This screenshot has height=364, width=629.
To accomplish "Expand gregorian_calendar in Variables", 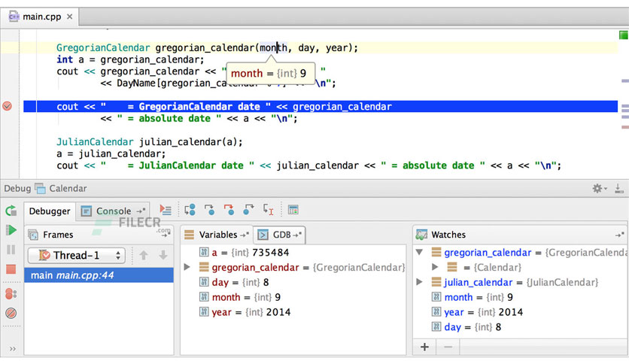I will 187,267.
